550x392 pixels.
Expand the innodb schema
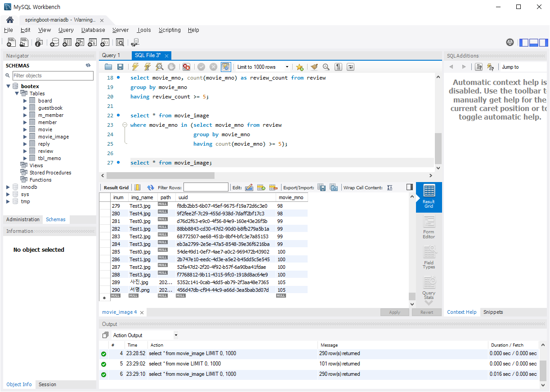click(8, 187)
